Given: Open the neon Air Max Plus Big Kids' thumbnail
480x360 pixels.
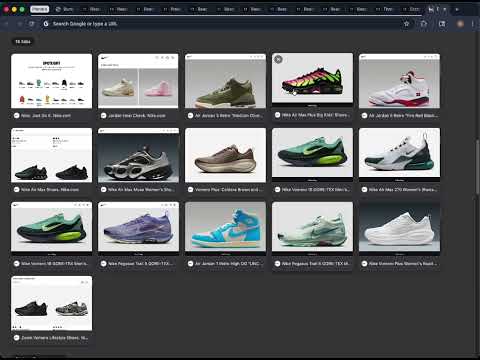Looking at the screenshot, I should (x=312, y=79).
